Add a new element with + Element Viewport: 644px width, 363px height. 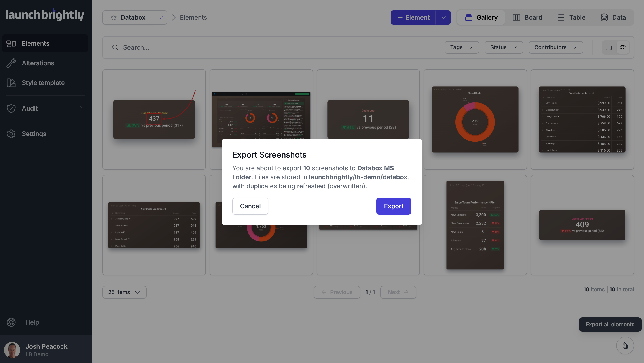point(413,17)
